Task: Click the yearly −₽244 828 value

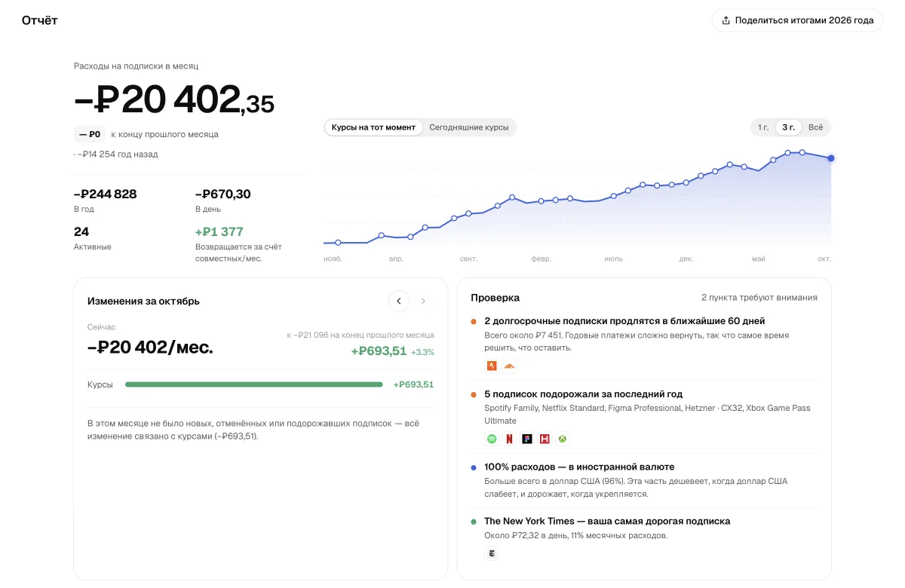Action: 106,194
